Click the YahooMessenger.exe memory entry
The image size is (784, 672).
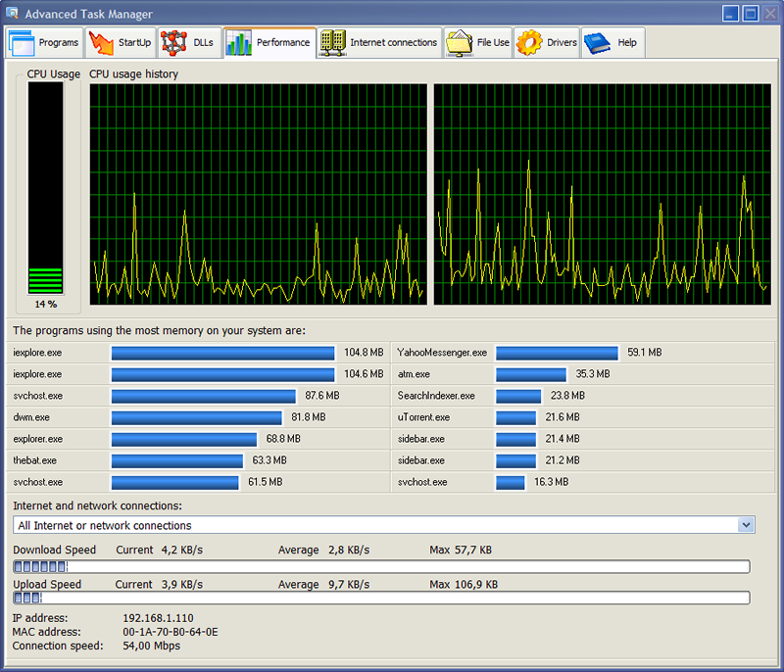442,353
